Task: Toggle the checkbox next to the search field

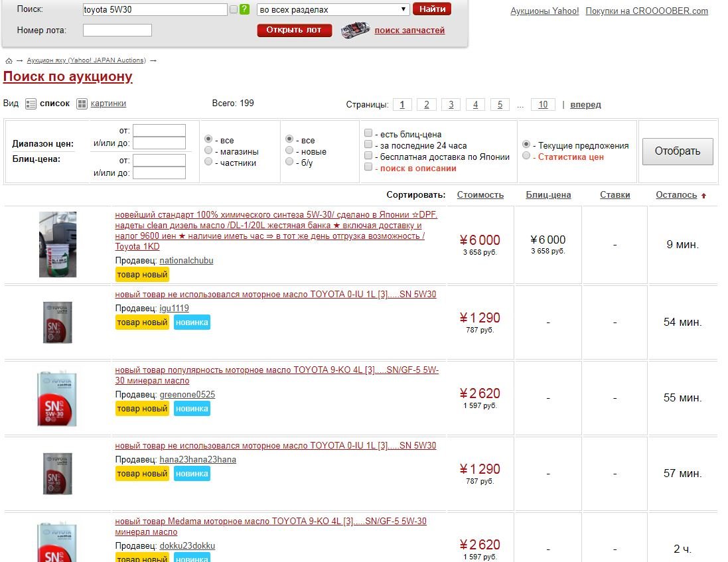Action: pos(234,9)
